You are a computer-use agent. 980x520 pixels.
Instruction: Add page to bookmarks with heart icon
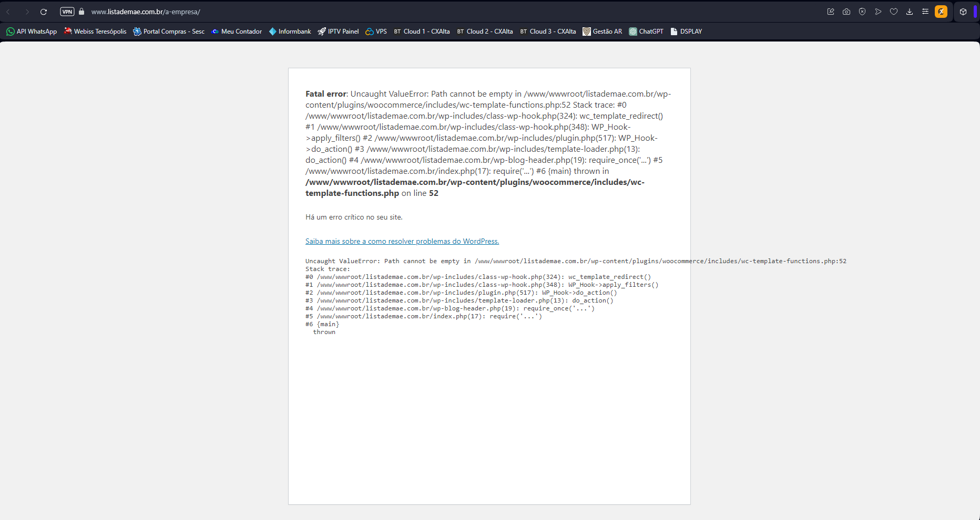click(894, 12)
